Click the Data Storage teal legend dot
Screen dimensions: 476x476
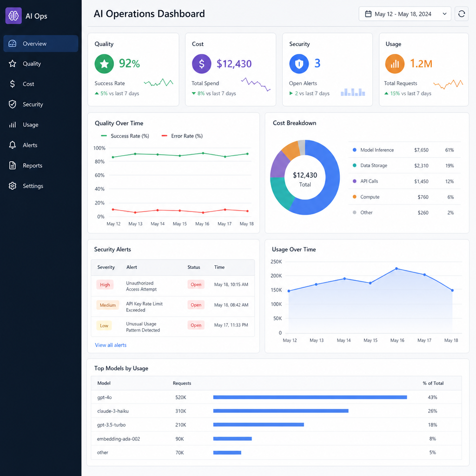[x=354, y=165]
